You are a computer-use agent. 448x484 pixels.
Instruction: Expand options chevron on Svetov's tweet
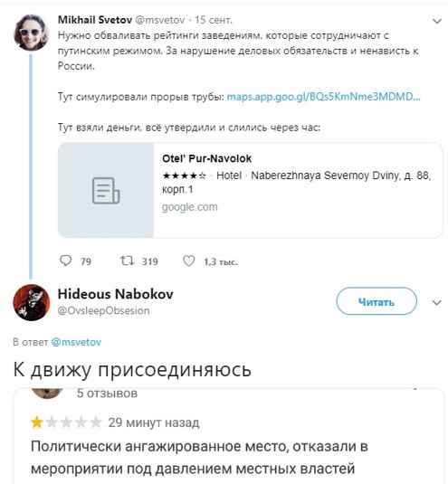436,21
